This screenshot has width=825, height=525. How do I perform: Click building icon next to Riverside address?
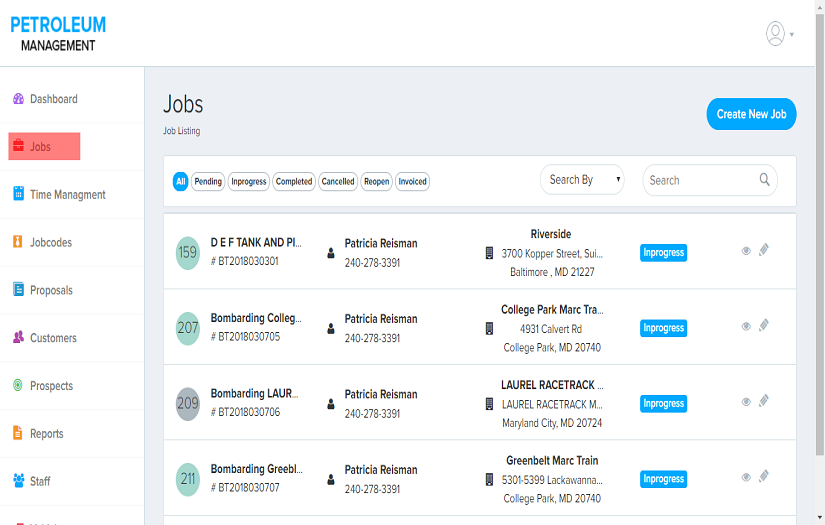click(489, 253)
